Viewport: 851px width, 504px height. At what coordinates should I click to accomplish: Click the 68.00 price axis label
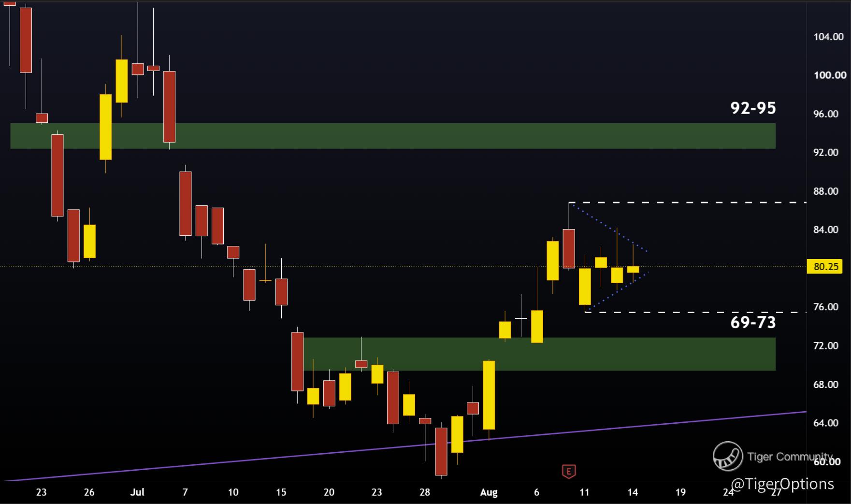826,385
